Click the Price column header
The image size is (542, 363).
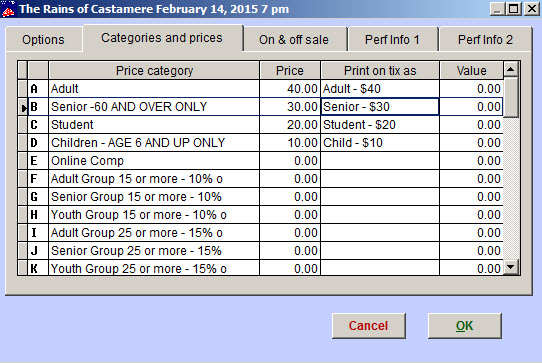click(x=290, y=71)
